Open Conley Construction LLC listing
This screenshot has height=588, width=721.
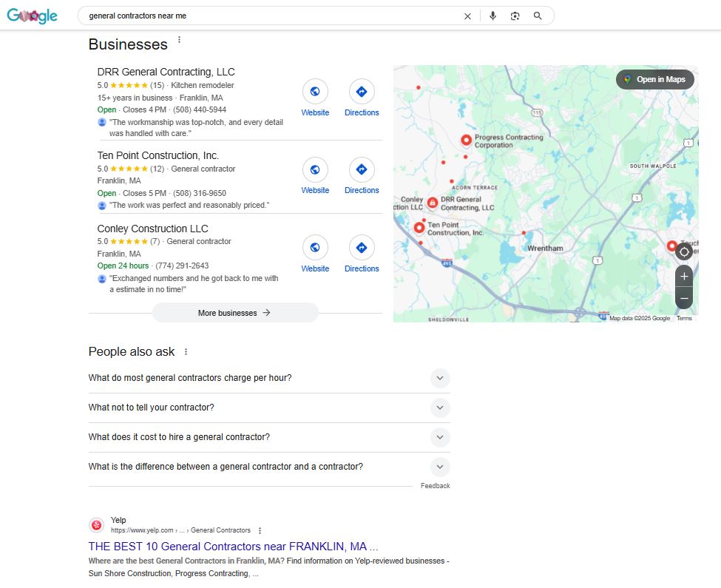tap(152, 229)
